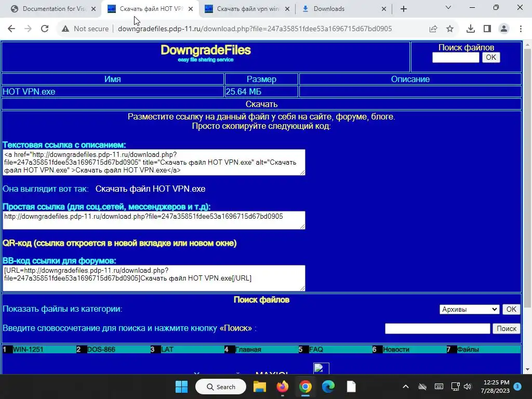
Task: Select the DOS-866 encoding link
Action: (101, 350)
